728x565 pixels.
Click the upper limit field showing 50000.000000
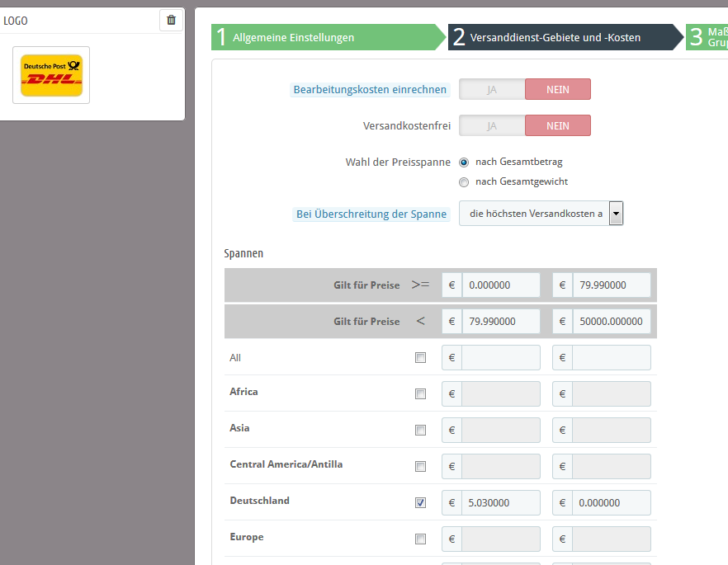point(611,322)
